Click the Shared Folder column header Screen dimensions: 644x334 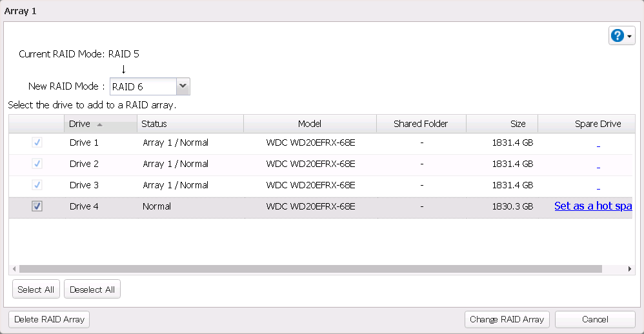coord(421,124)
